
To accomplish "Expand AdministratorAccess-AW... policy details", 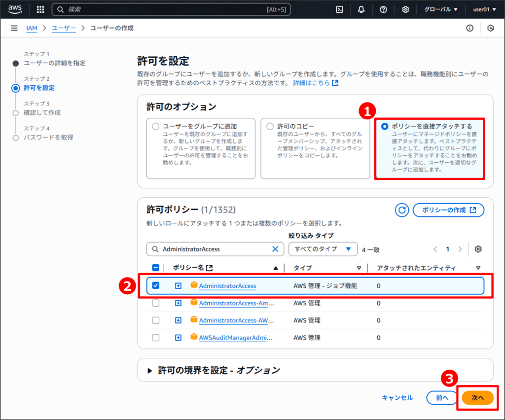I will coord(178,320).
